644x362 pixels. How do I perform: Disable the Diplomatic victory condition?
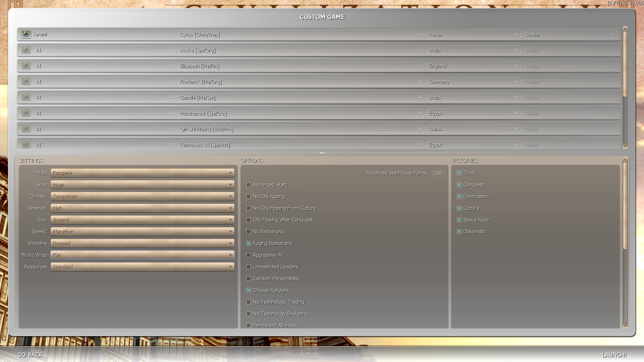[459, 231]
